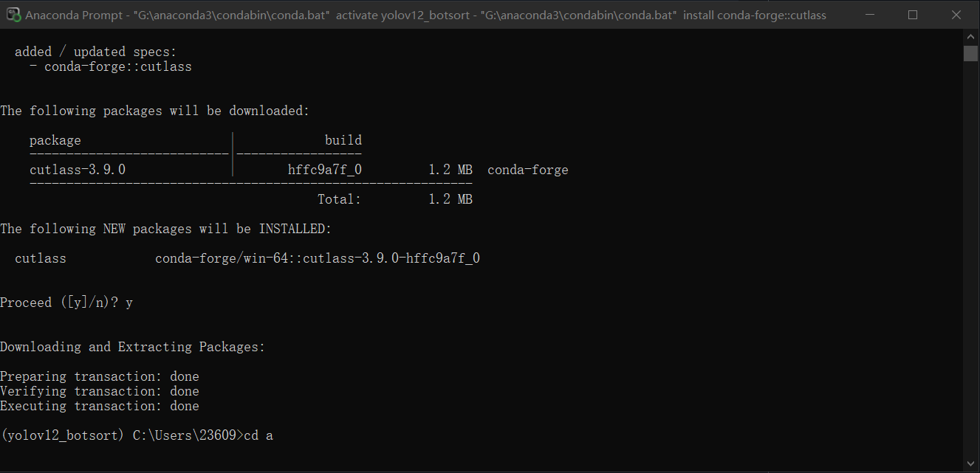Click the Preparing transaction: done line
Image resolution: width=980 pixels, height=473 pixels.
99,376
